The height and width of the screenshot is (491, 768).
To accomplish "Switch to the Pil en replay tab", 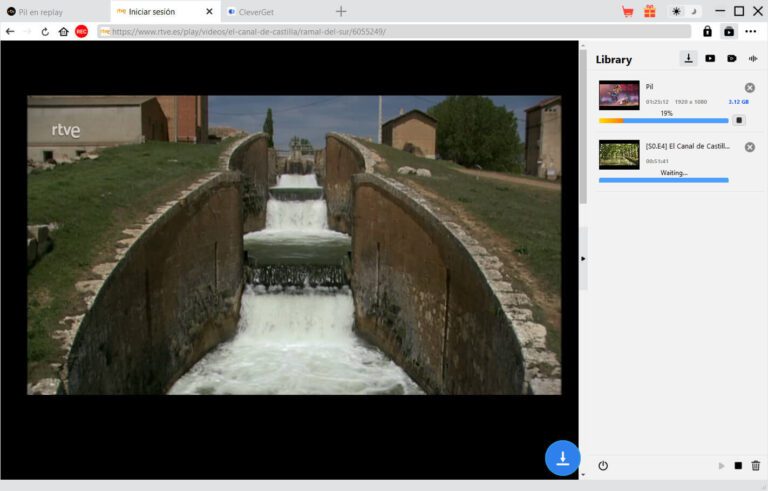I will pos(50,11).
